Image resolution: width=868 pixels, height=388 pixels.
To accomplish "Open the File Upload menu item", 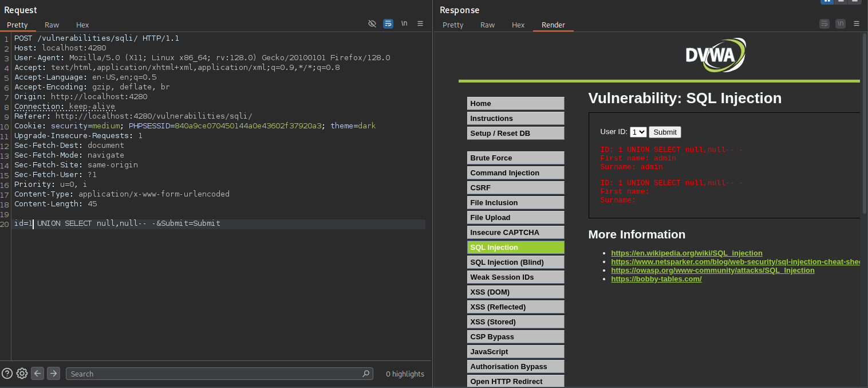I will (516, 217).
